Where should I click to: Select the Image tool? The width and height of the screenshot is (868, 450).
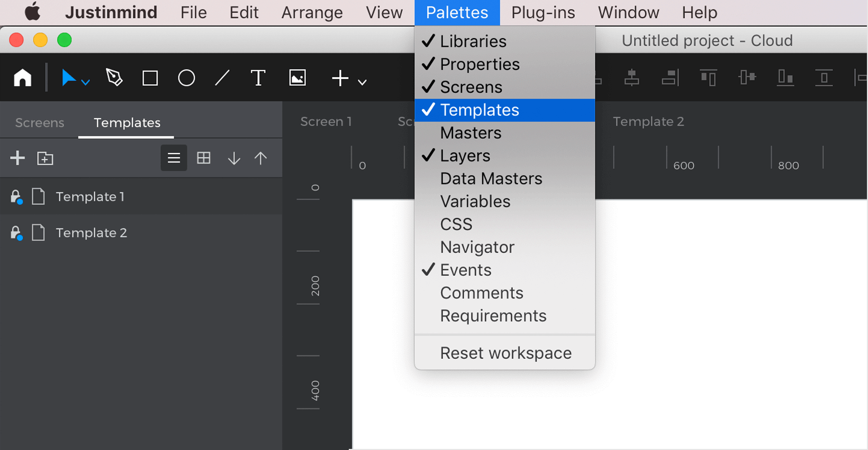coord(297,78)
